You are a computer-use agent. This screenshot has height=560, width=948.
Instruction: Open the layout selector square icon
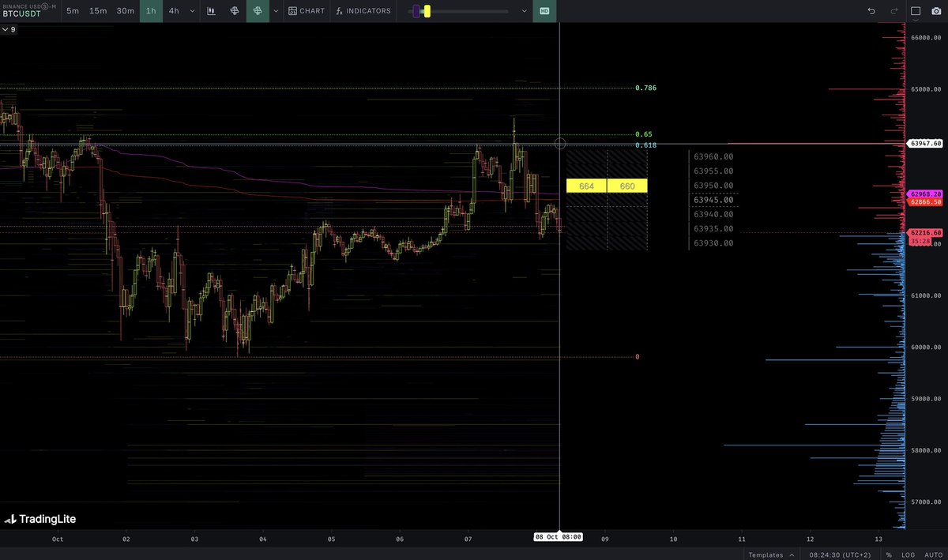click(x=916, y=11)
